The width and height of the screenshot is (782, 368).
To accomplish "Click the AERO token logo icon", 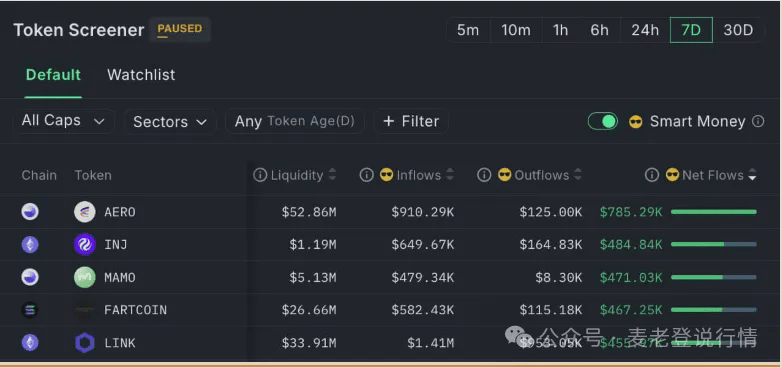I will pos(84,212).
